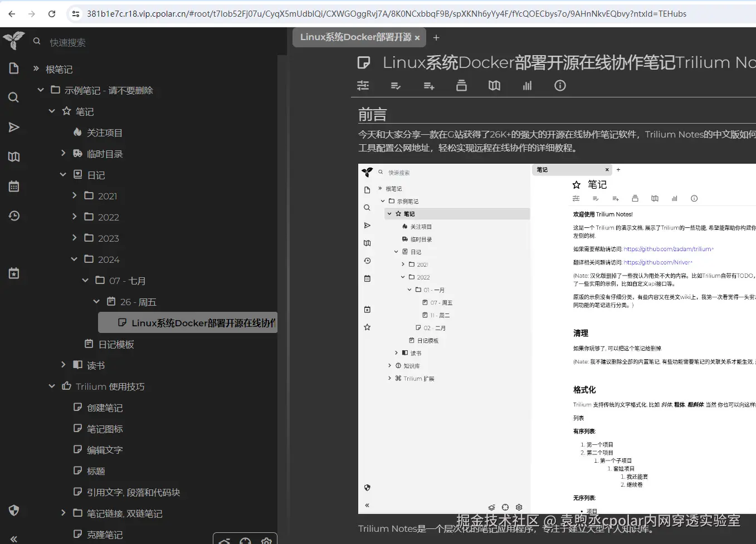Collapse the Trilium 使用技巧 node chevron
The image size is (756, 544).
click(x=52, y=386)
